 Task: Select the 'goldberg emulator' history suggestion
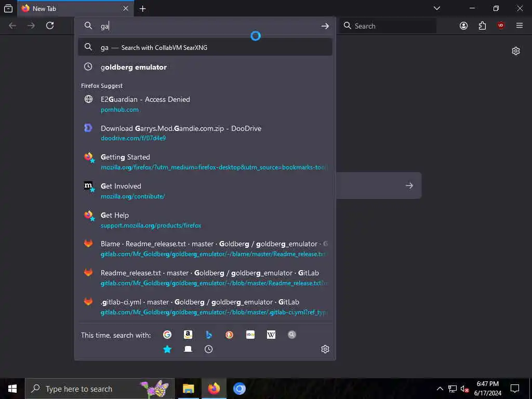[x=205, y=67]
